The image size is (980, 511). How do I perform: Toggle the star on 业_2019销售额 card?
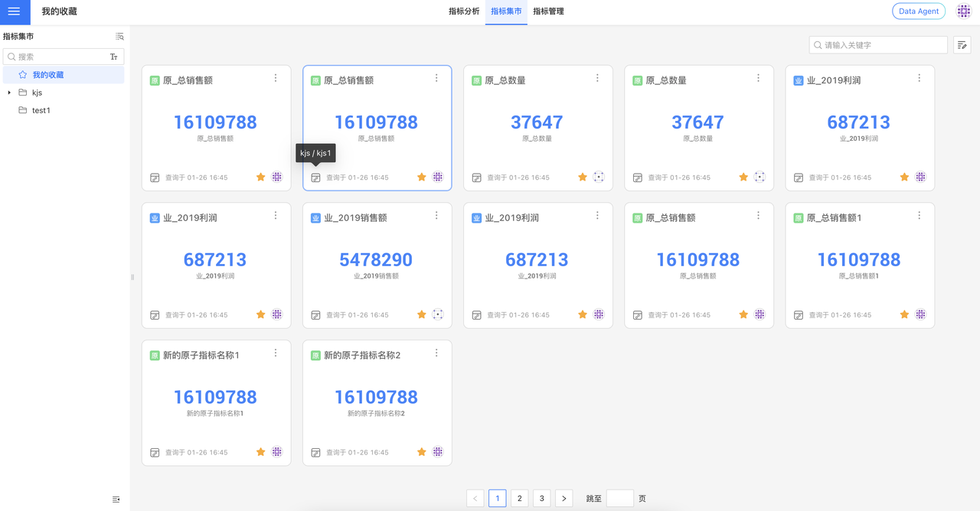click(421, 314)
